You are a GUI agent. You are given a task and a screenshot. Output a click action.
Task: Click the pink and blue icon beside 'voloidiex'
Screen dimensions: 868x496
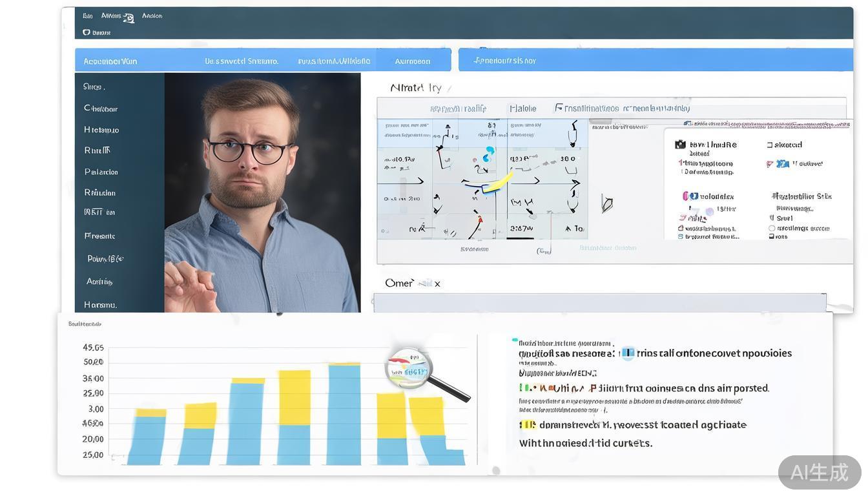(x=690, y=196)
